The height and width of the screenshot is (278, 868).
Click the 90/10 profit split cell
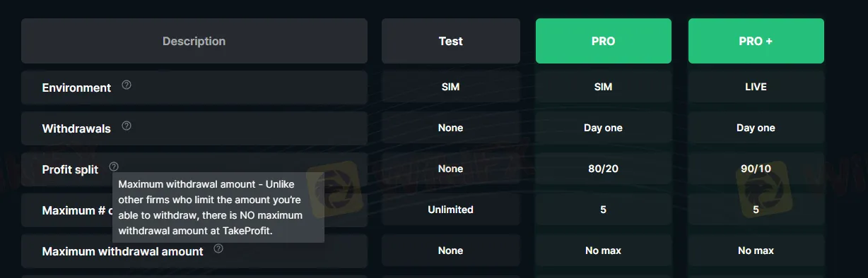coord(756,169)
